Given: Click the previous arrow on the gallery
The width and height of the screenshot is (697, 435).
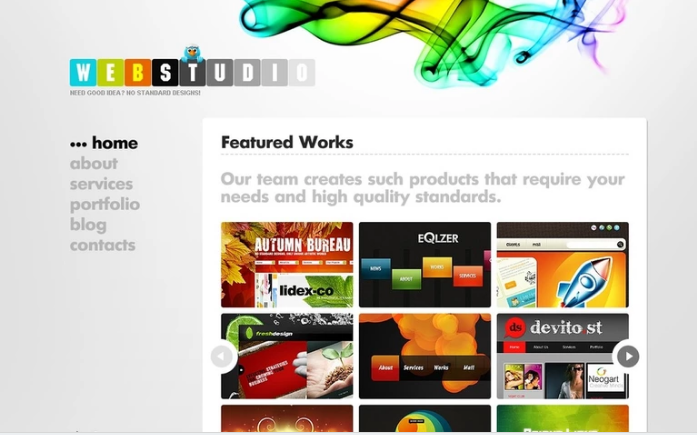Looking at the screenshot, I should 221,356.
